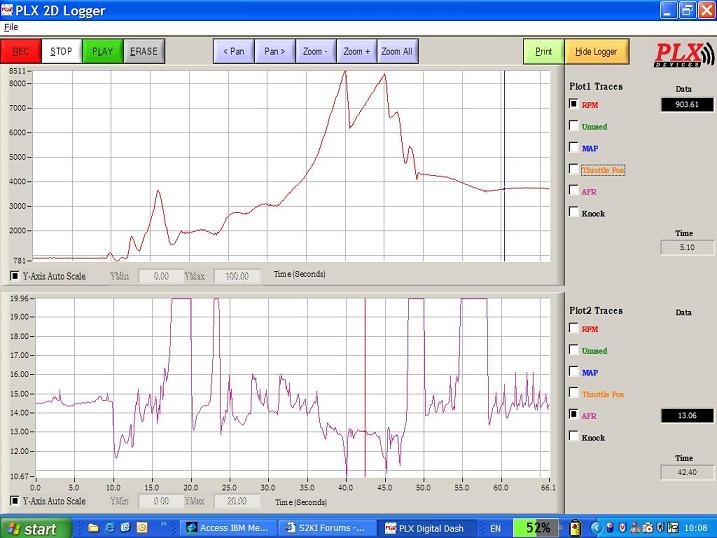Image resolution: width=717 pixels, height=538 pixels.
Task: Click the third Quick Launch icon
Action: [x=126, y=528]
